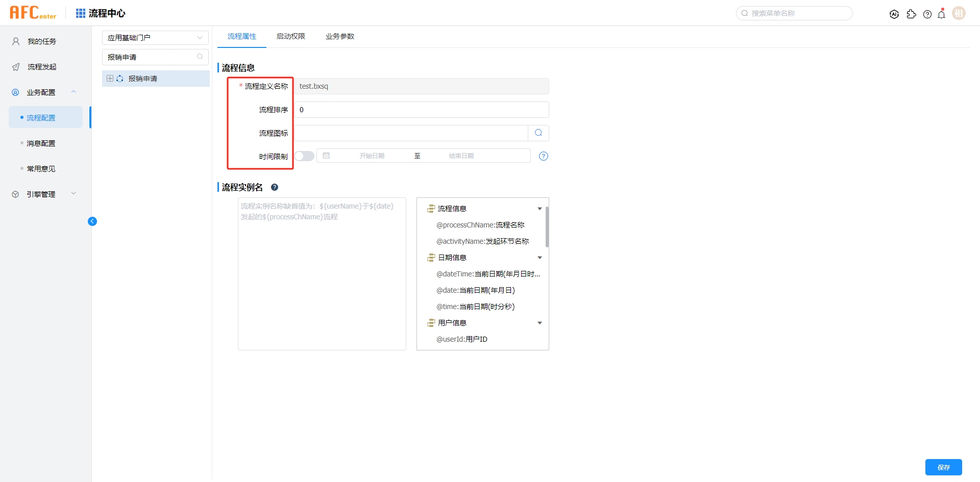Image resolution: width=980 pixels, height=482 pixels.
Task: Click the help icon next to 流程实例名
Action: click(x=275, y=187)
